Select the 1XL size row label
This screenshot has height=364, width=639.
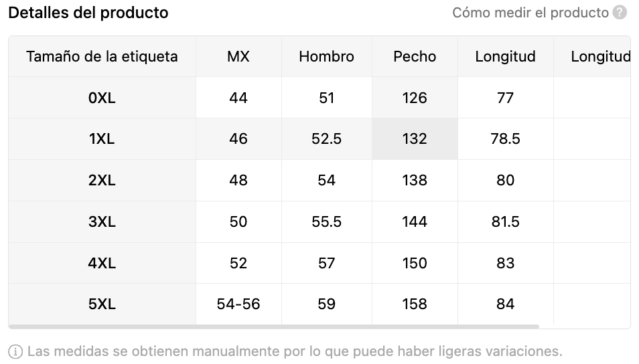102,139
